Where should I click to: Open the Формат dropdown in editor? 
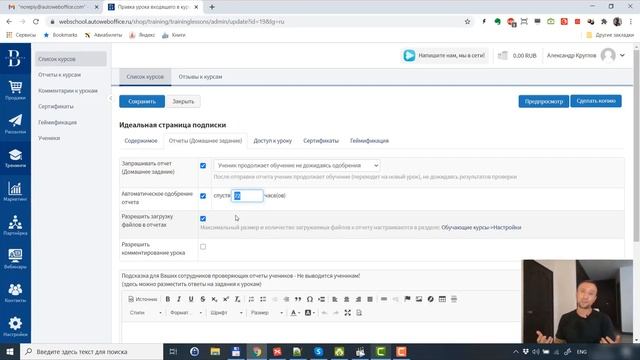click(186, 313)
